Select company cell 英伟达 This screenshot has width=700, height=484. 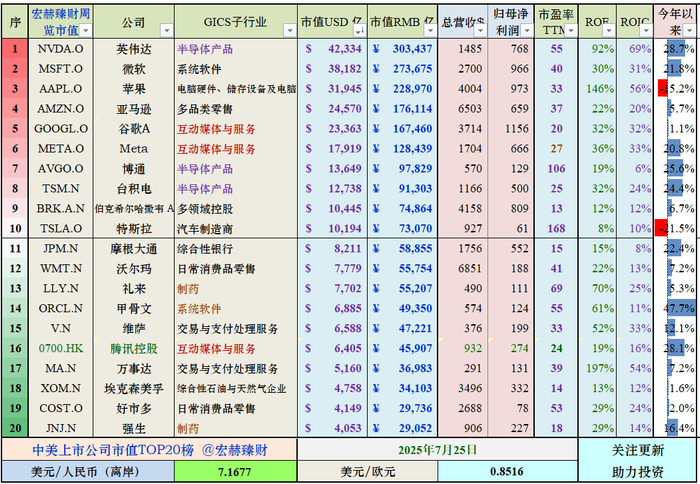click(133, 49)
